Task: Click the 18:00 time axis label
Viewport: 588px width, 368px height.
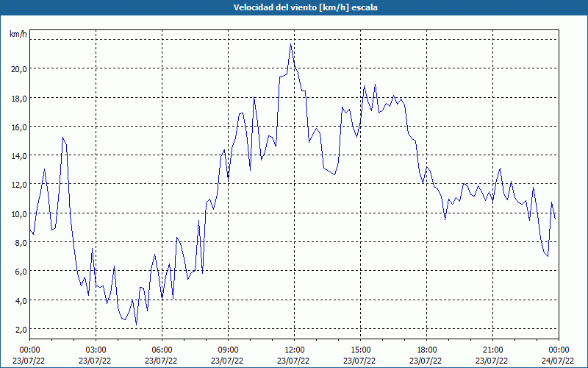Action: pyautogui.click(x=427, y=350)
